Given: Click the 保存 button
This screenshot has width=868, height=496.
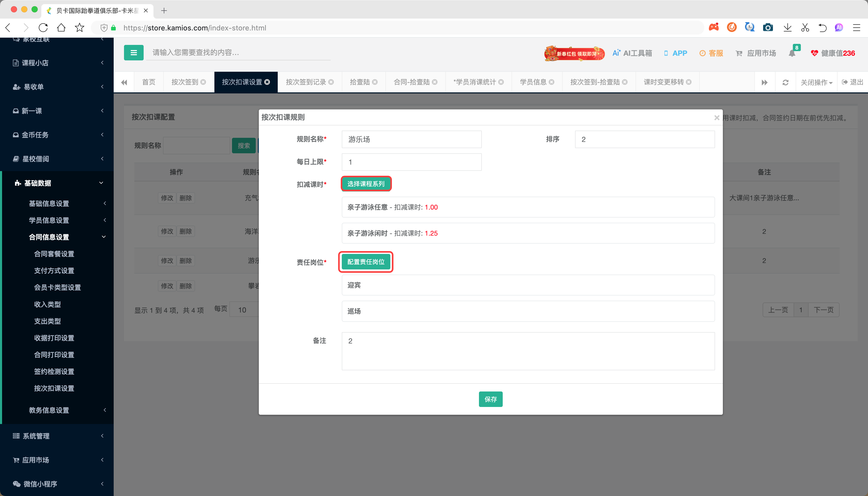Looking at the screenshot, I should 490,399.
